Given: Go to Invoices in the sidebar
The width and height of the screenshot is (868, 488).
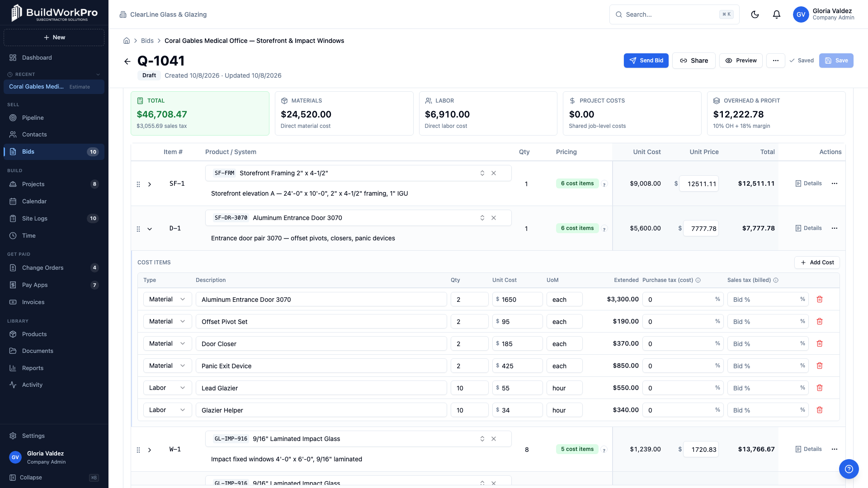Looking at the screenshot, I should [x=54, y=302].
